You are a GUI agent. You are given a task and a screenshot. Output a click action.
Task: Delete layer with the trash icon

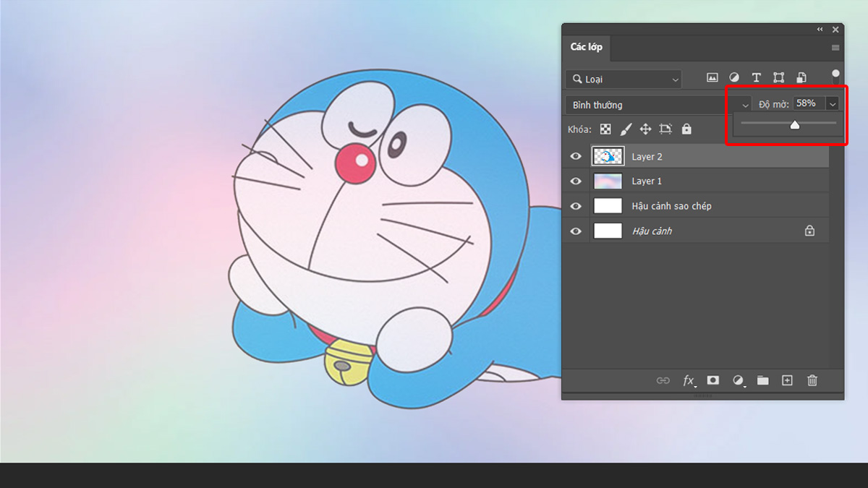click(812, 380)
